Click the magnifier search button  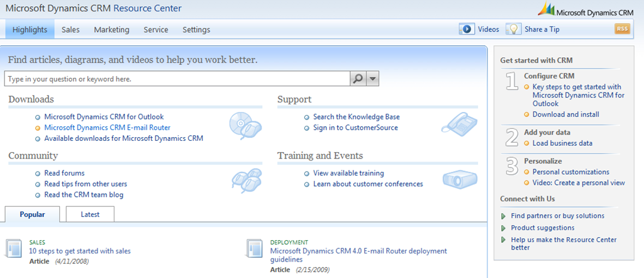coord(358,79)
